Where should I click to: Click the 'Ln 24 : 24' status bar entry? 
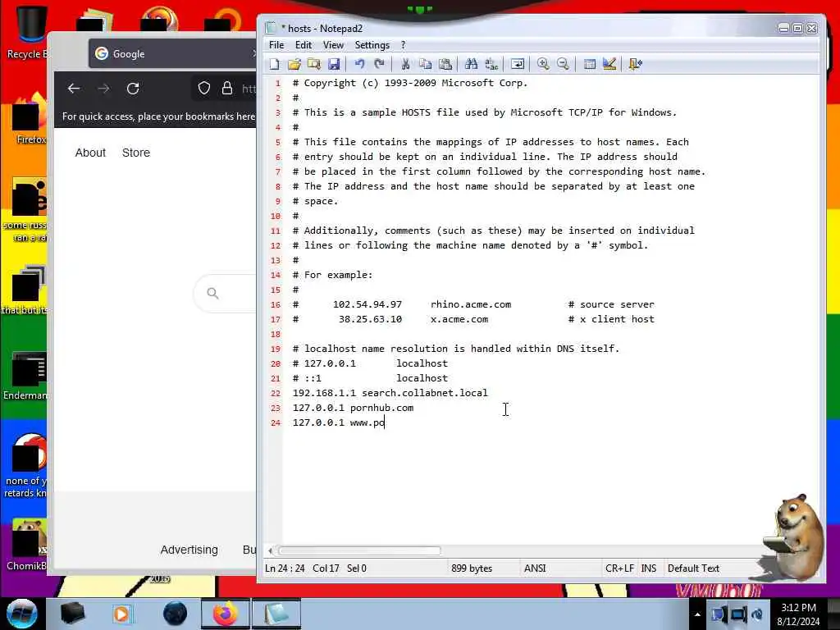[x=285, y=568]
